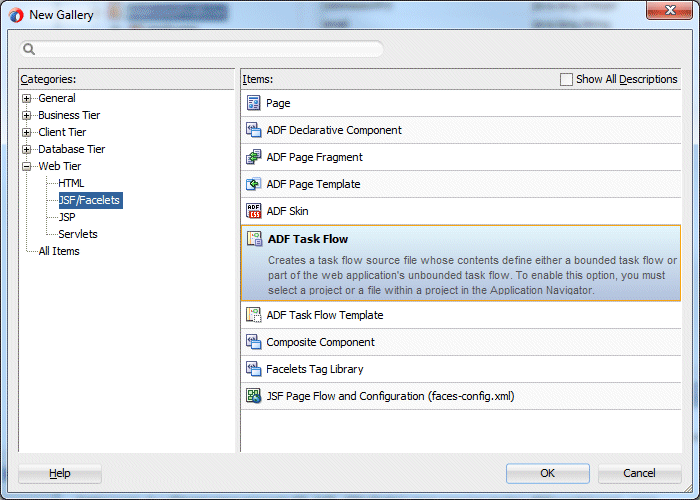Close the New Gallery dialog

coord(669,10)
